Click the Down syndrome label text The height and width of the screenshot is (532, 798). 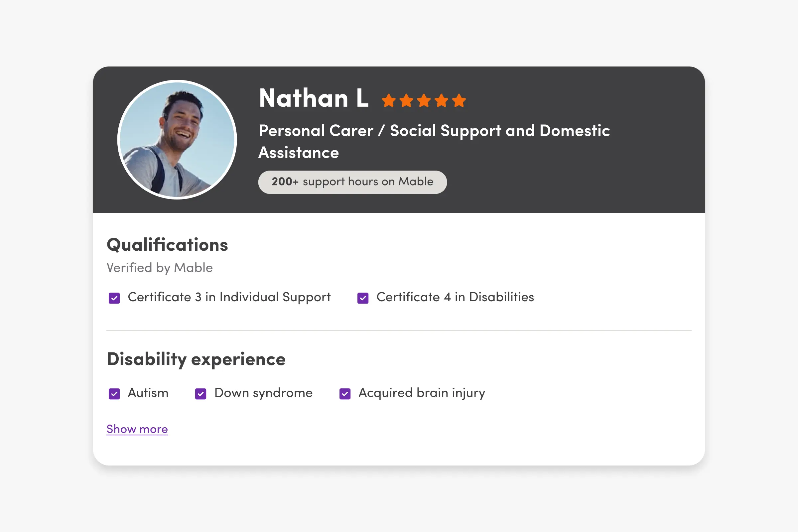pos(263,393)
